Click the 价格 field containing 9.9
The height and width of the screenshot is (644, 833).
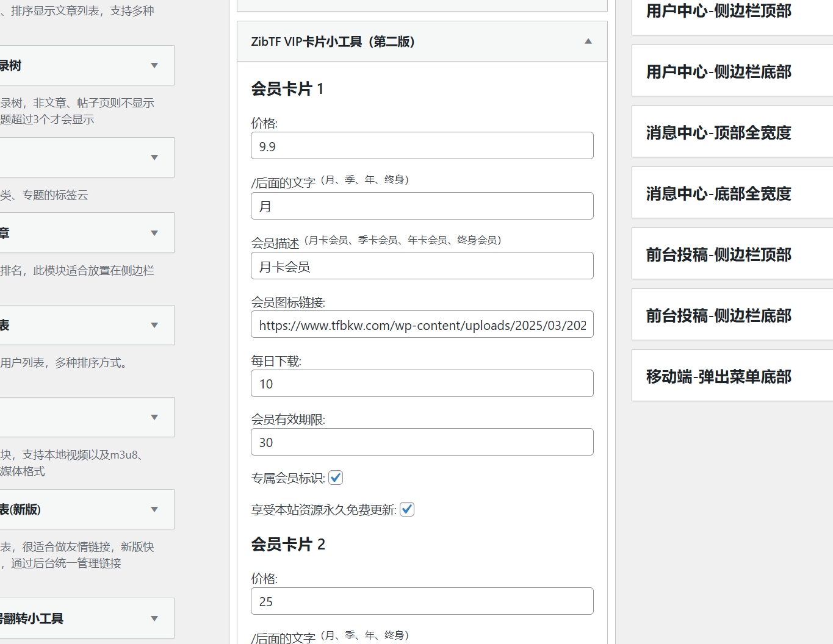tap(422, 146)
